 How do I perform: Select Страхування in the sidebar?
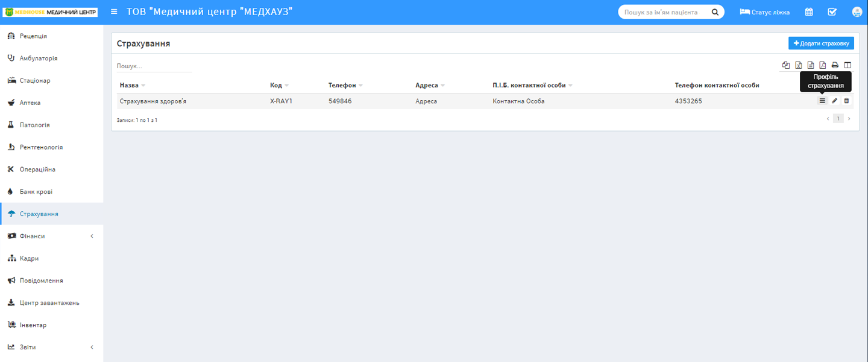pos(52,214)
